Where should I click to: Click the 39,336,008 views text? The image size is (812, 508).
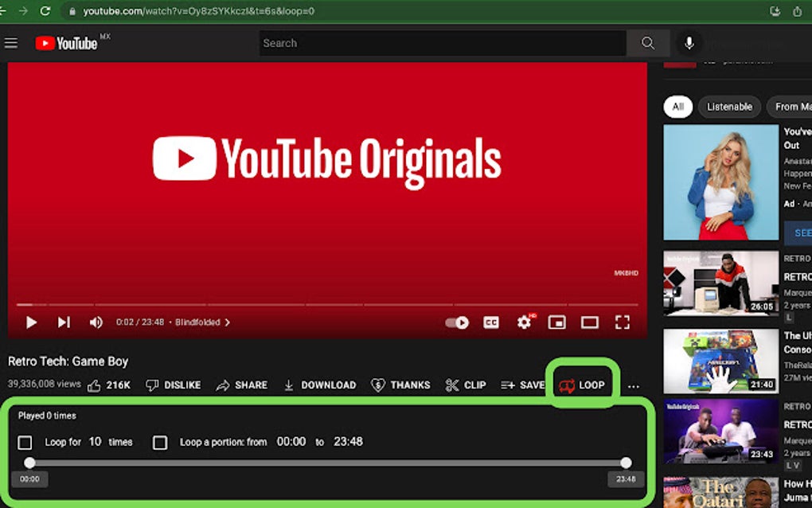(44, 385)
